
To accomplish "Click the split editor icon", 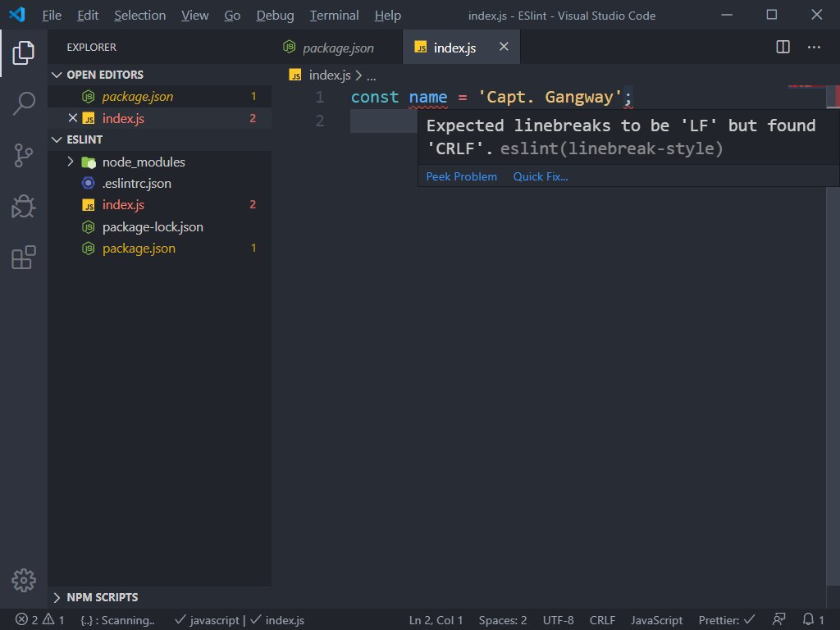I will tap(783, 47).
